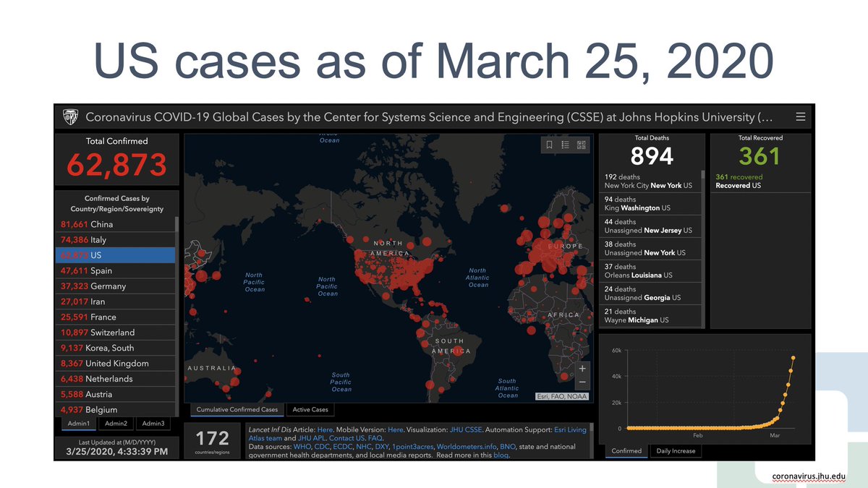The image size is (868, 488).
Task: Click the Orleans Louisiana deaths row
Action: coord(650,271)
